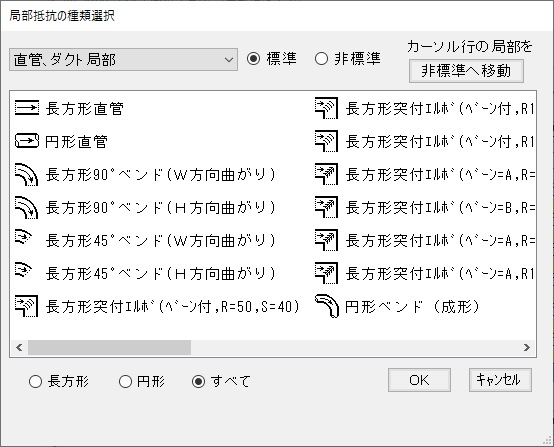Choose the 長方形45°ベンド H方向曲がり icon

pyautogui.click(x=24, y=270)
